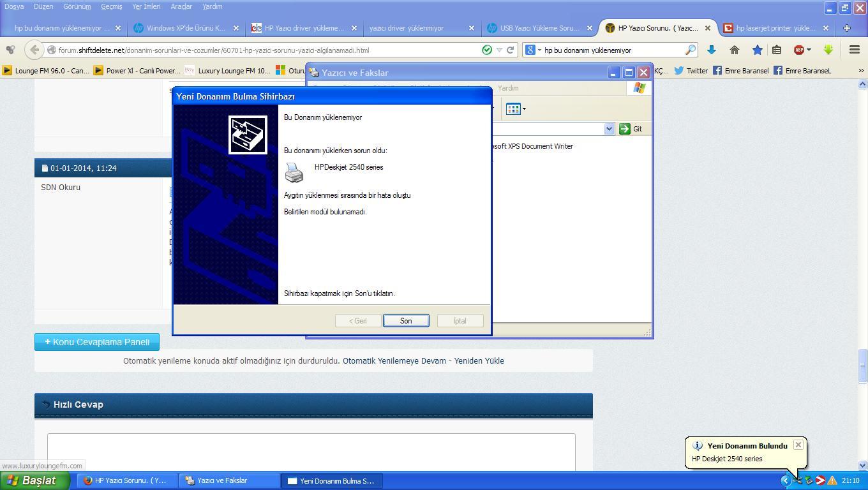Click the yellow warning tray icon
Image resolution: width=868 pixels, height=490 pixels.
point(832,480)
